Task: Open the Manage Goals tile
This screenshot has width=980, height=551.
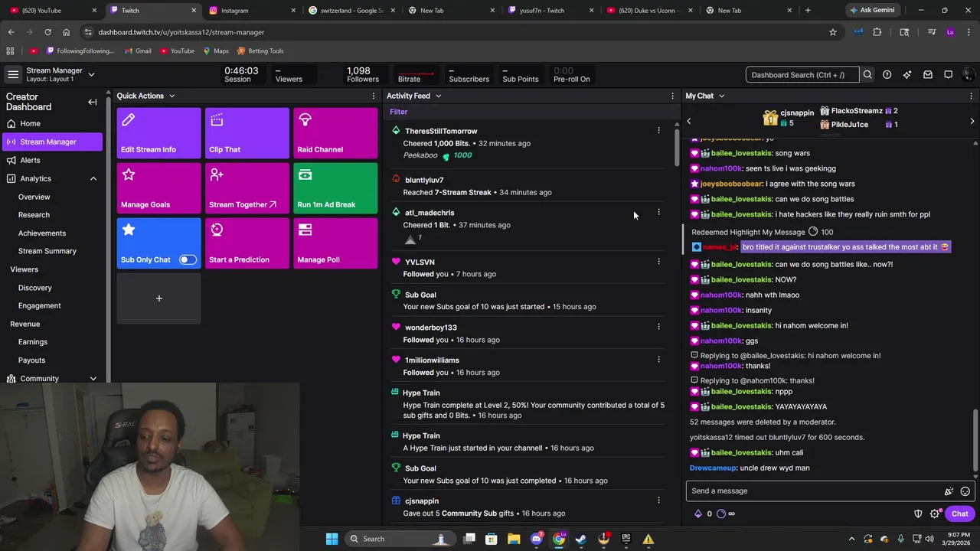Action: click(158, 188)
